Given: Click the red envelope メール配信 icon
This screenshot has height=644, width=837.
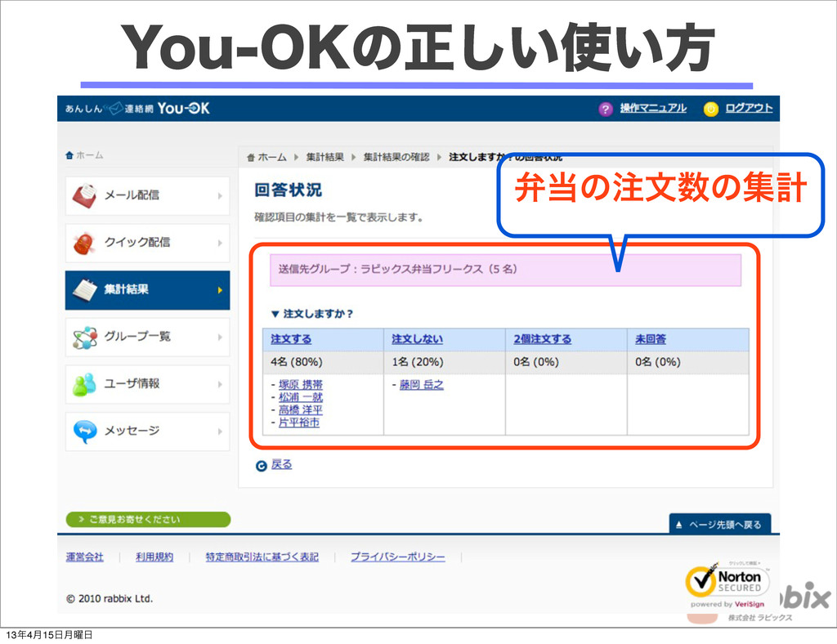Looking at the screenshot, I should [84, 196].
